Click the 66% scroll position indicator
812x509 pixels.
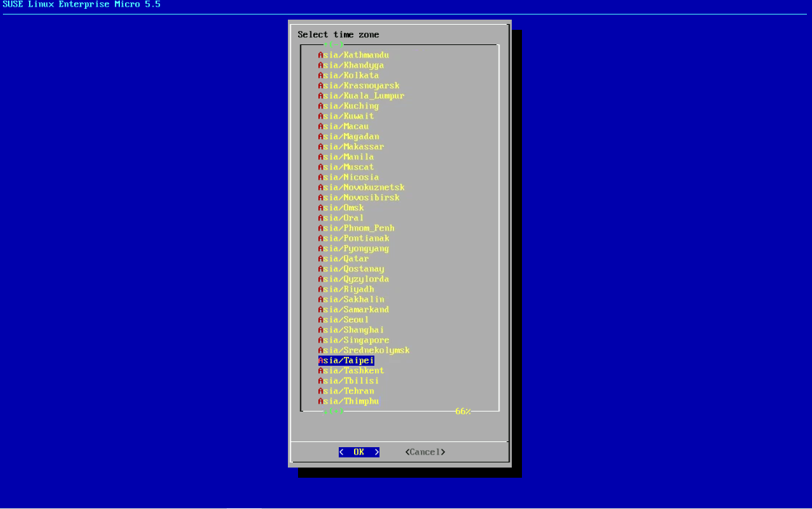pos(462,412)
